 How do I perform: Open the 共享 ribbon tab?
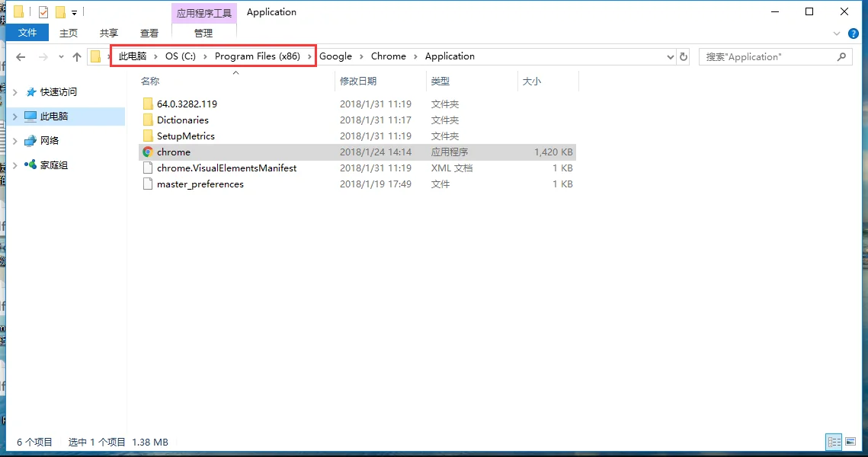[x=108, y=34]
